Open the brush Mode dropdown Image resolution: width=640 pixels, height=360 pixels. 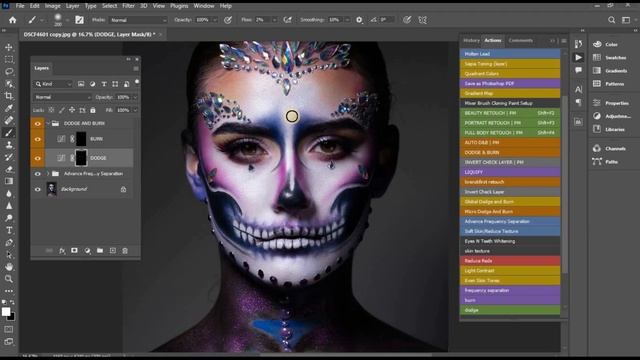138,20
